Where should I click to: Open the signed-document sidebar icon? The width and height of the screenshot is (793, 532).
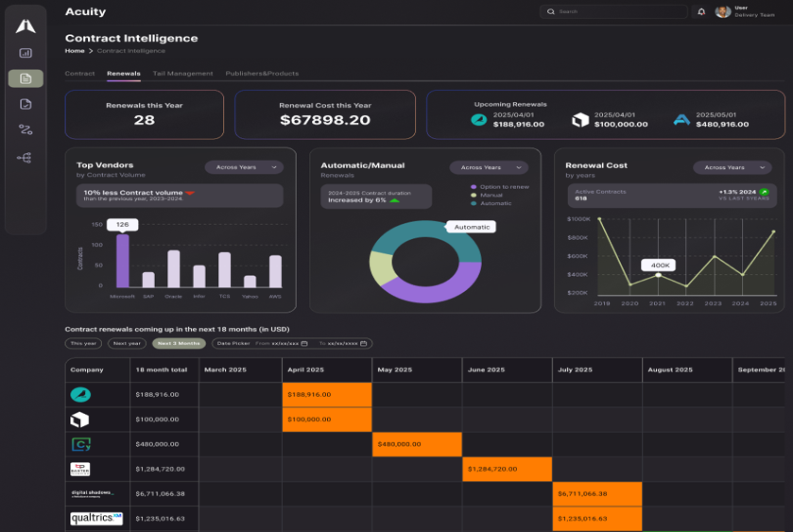26,104
